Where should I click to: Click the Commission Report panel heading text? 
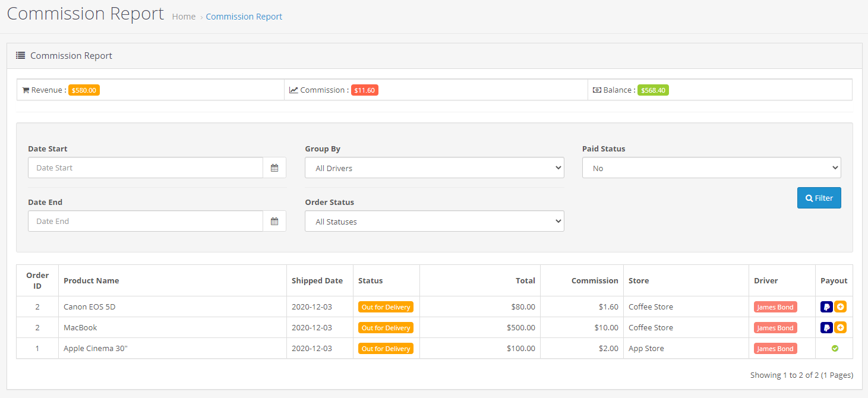coord(71,56)
